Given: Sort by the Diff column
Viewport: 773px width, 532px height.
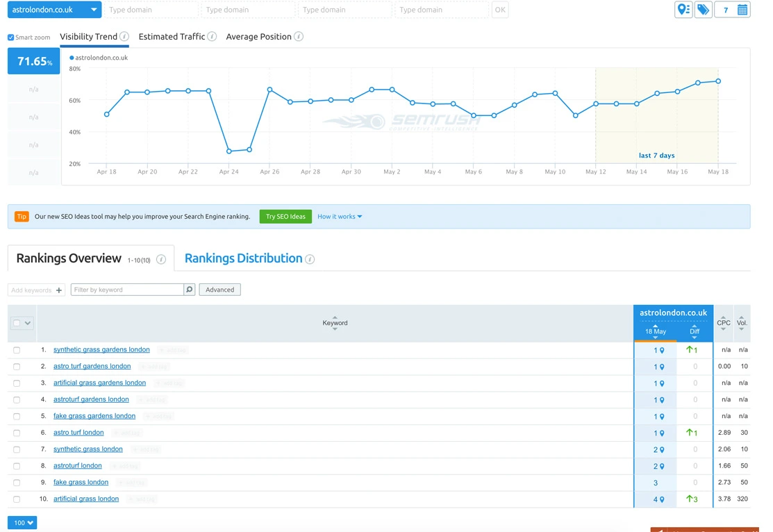Looking at the screenshot, I should click(694, 331).
